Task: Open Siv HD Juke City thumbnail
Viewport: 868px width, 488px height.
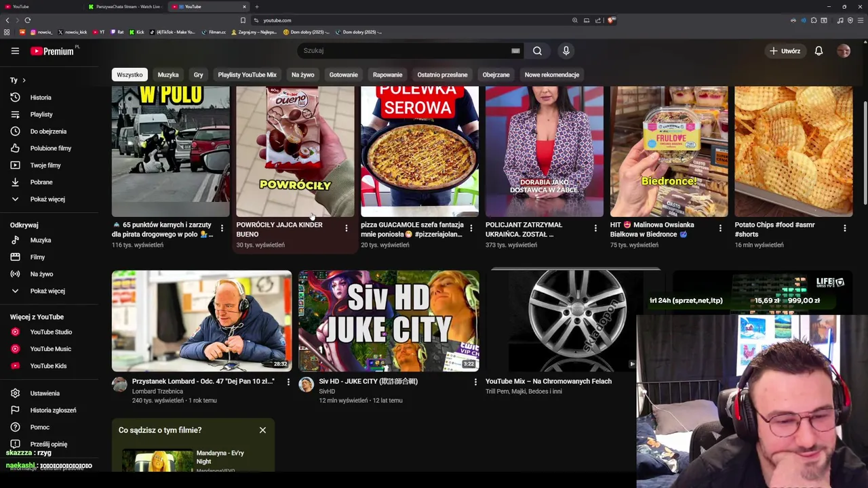Action: pos(389,321)
